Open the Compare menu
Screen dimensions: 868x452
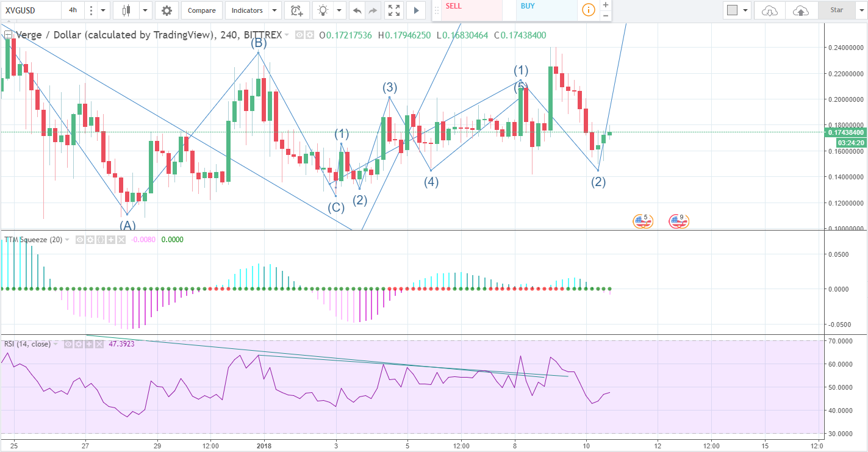pos(201,10)
